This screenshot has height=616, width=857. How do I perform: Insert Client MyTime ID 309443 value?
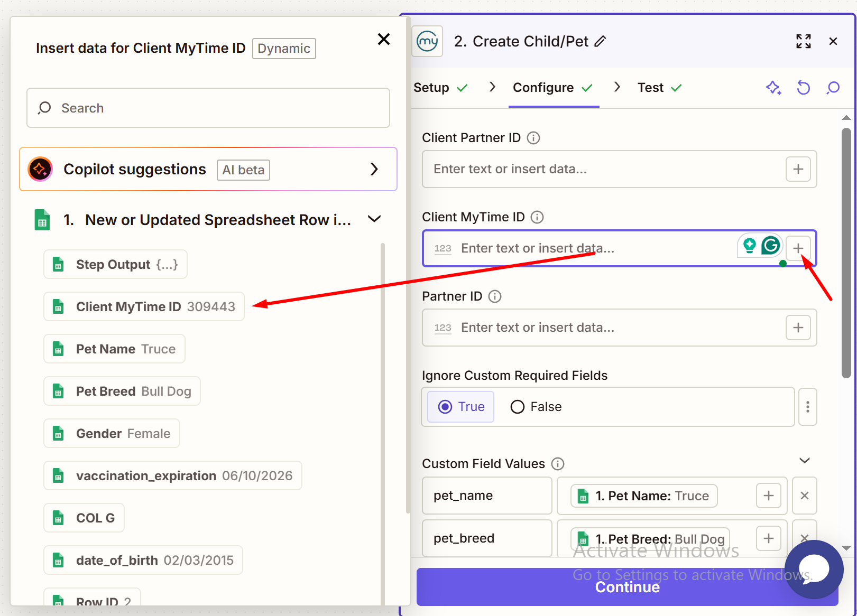tap(144, 306)
